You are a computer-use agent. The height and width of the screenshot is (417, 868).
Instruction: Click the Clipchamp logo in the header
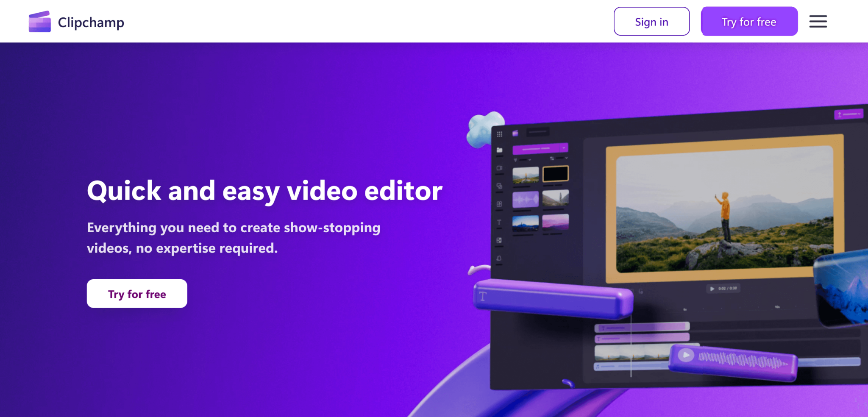click(x=76, y=21)
